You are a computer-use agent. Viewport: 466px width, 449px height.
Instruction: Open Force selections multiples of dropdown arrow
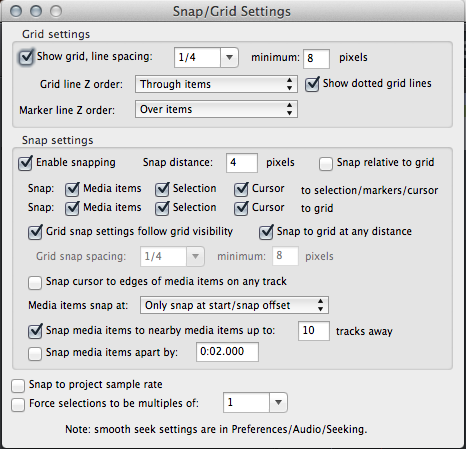(278, 402)
